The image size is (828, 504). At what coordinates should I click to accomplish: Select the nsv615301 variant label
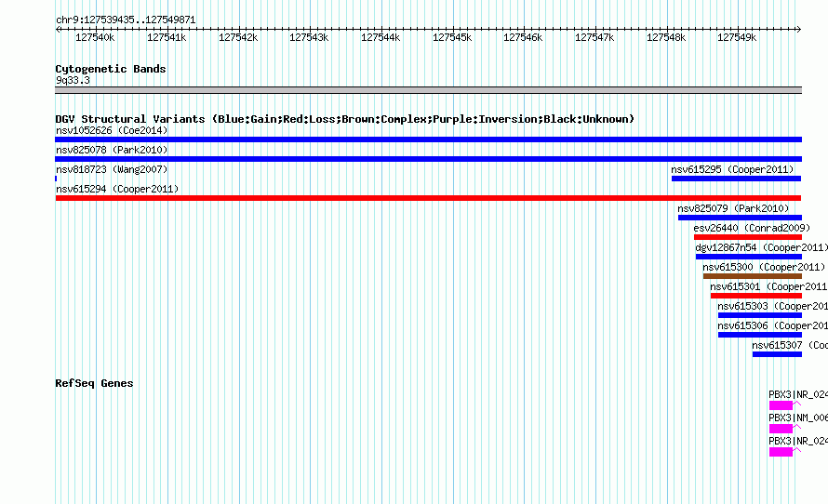pos(768,286)
